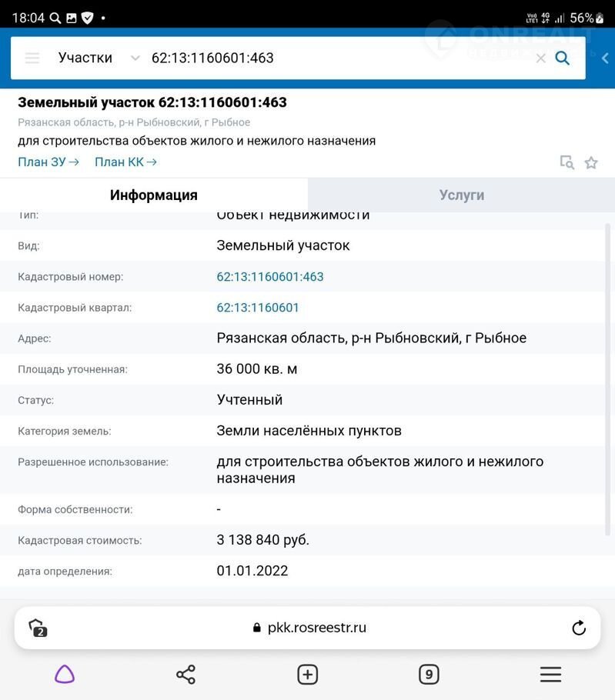Add parcel to favorites with star icon
This screenshot has height=700, width=615.
(x=591, y=162)
